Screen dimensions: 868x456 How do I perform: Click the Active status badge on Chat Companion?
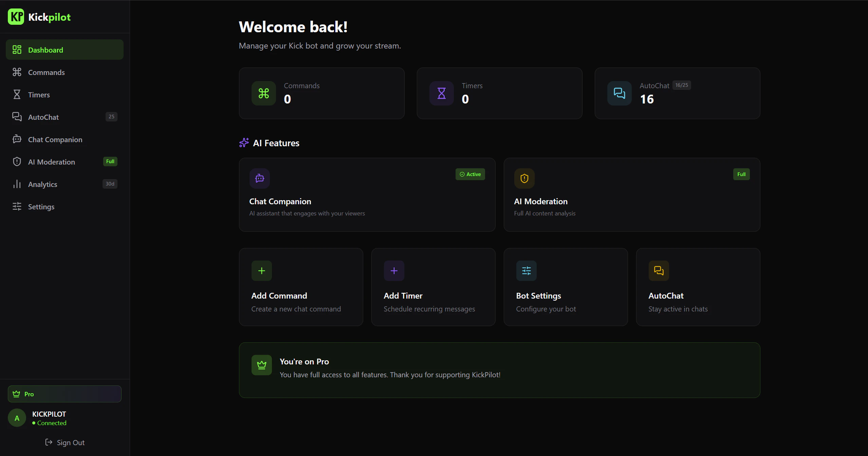(470, 174)
